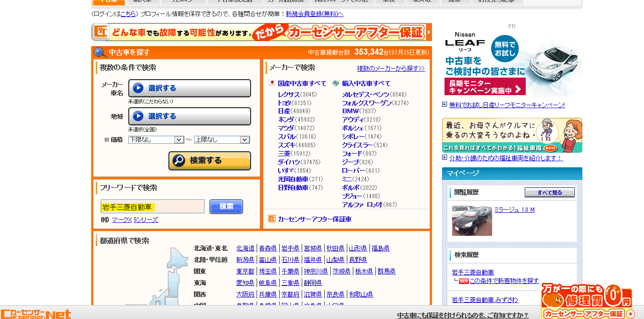Screen dimensions: 644x319
Task: Click the NEW badge in 検索履歴
Action: (464, 281)
